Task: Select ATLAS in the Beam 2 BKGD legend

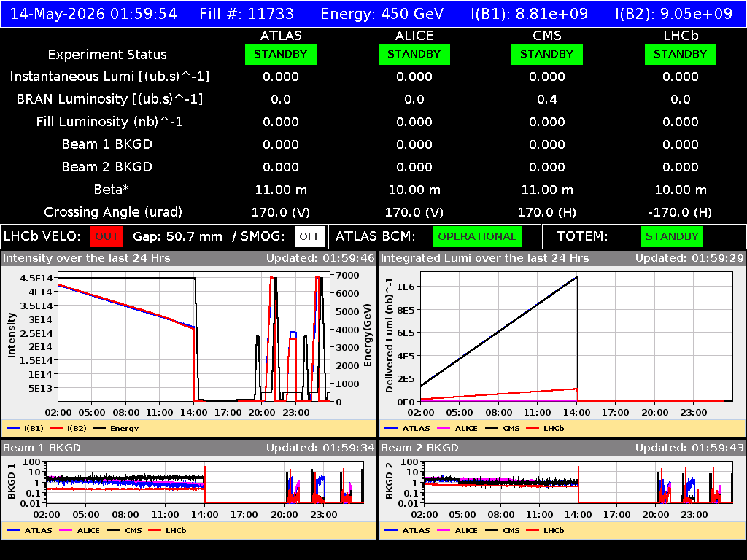Action: pyautogui.click(x=407, y=530)
